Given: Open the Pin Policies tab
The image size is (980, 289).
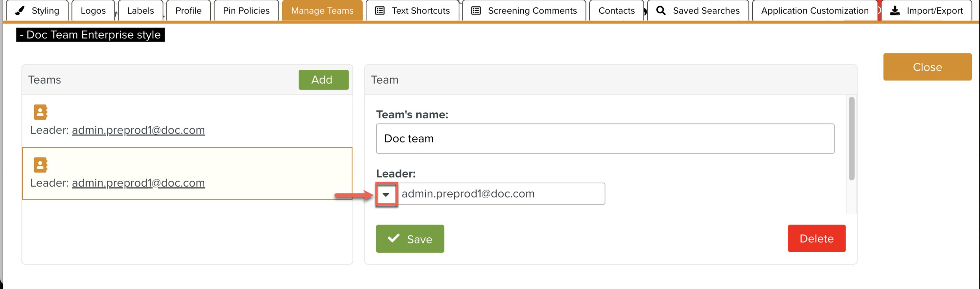Looking at the screenshot, I should (246, 11).
